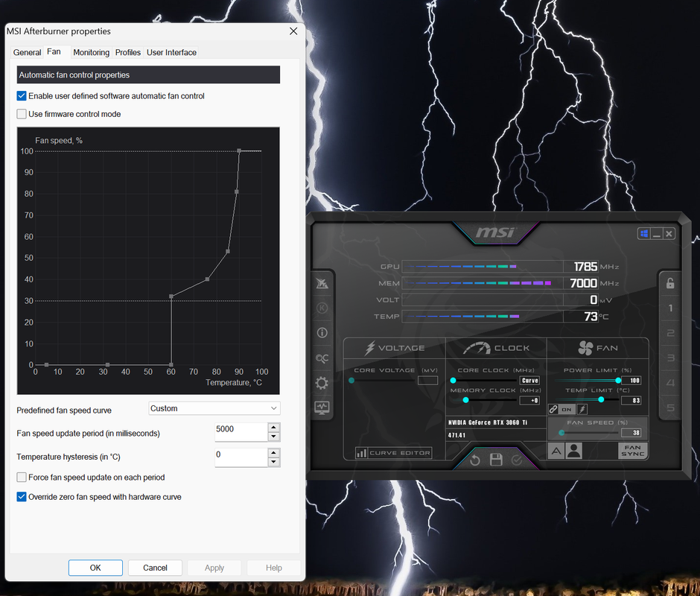Click the memory clock +0 value field

pyautogui.click(x=529, y=400)
